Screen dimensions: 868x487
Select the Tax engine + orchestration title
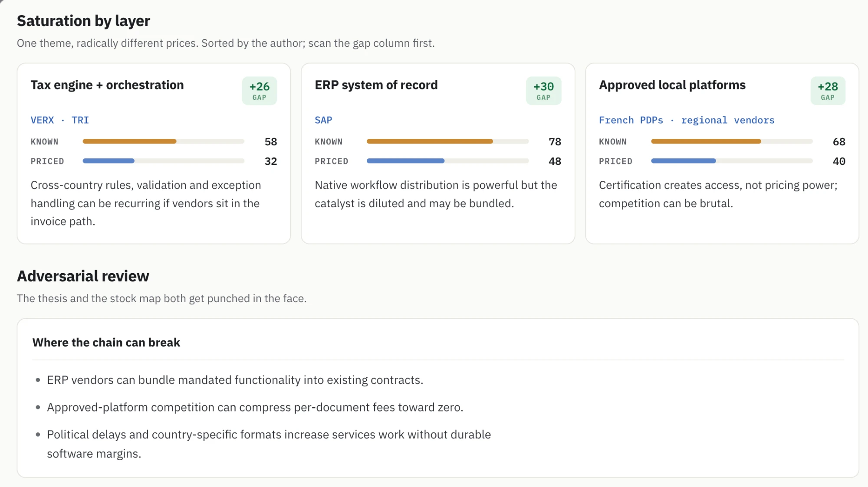pyautogui.click(x=107, y=85)
